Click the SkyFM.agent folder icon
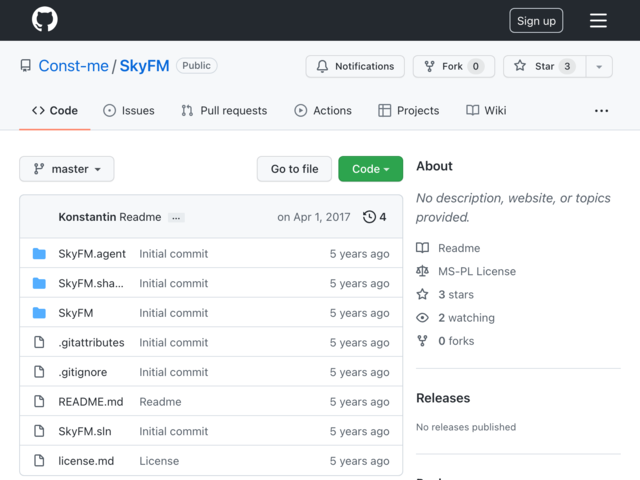Image resolution: width=640 pixels, height=480 pixels. point(39,253)
